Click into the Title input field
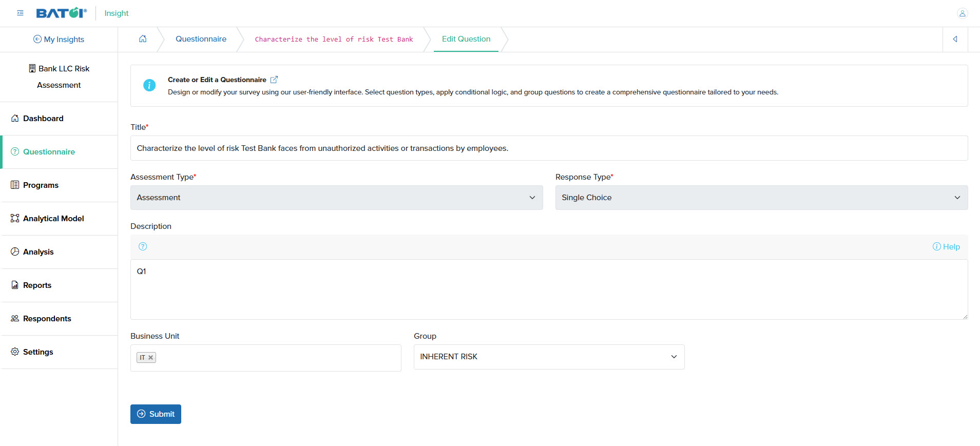980x446 pixels. (x=549, y=148)
